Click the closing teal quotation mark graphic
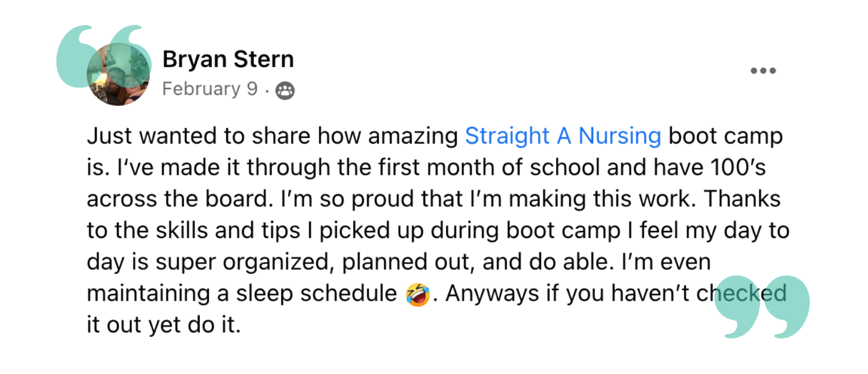Viewport: 868px width, 374px height. coord(762,307)
